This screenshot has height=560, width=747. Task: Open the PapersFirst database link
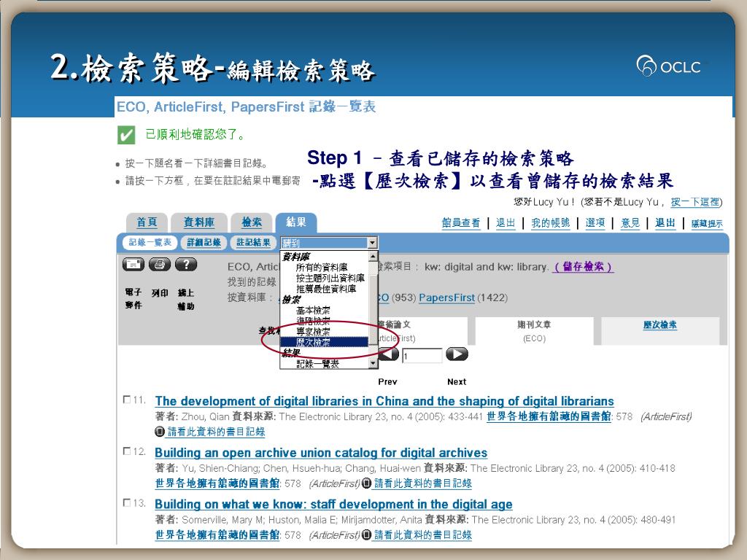click(447, 297)
